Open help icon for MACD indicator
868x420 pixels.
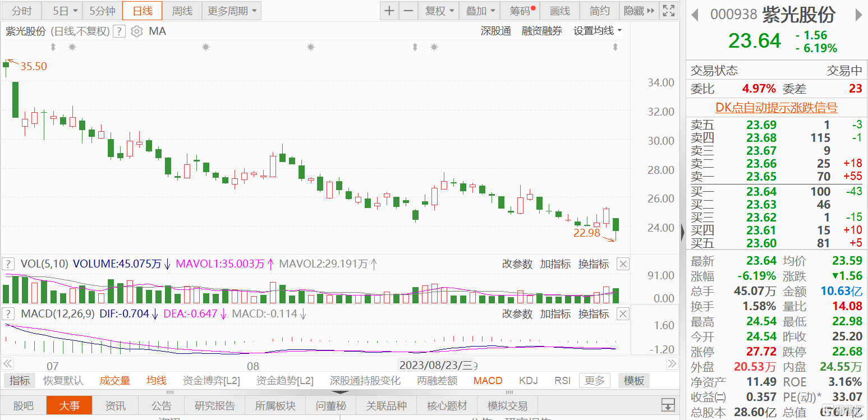pos(8,313)
